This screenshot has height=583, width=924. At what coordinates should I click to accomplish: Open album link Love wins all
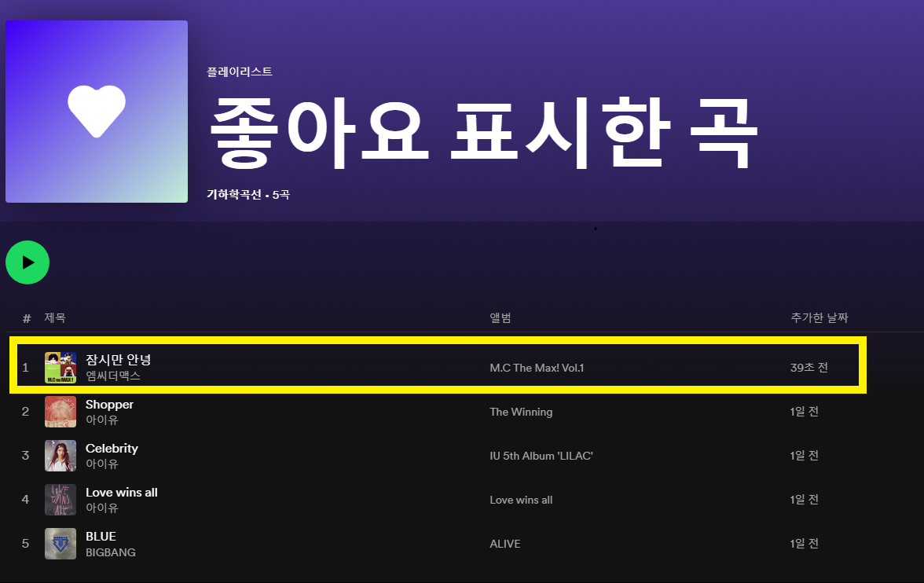[521, 500]
